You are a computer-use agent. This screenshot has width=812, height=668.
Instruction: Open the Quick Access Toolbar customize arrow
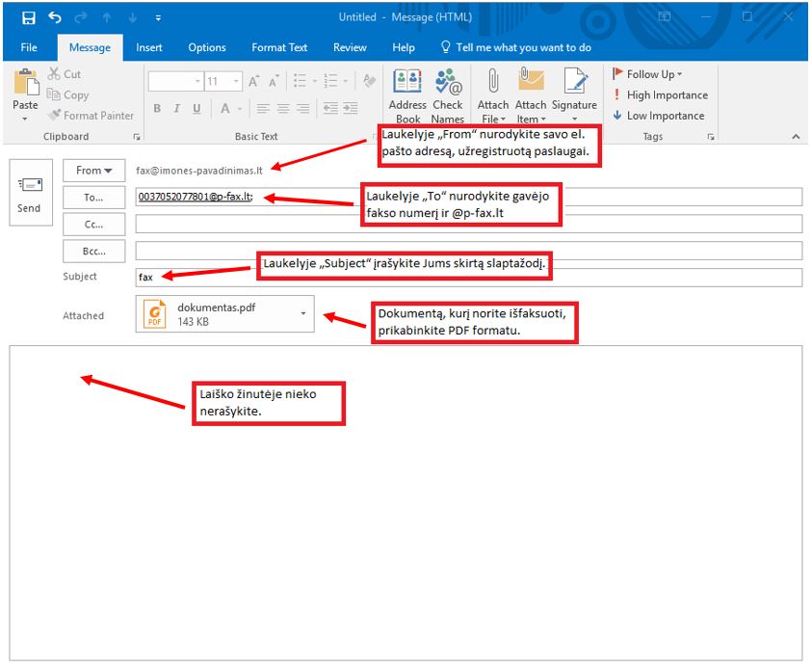tap(158, 18)
